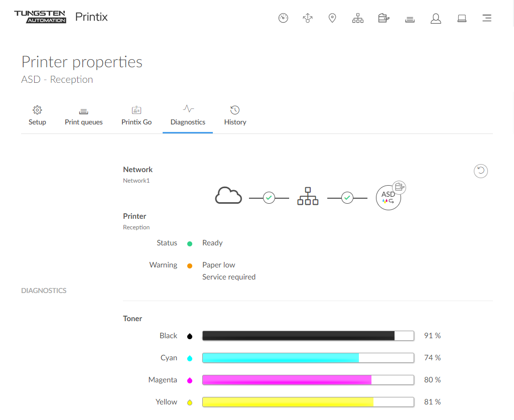Open the History tab
The width and height of the screenshot is (514, 420).
click(x=235, y=116)
